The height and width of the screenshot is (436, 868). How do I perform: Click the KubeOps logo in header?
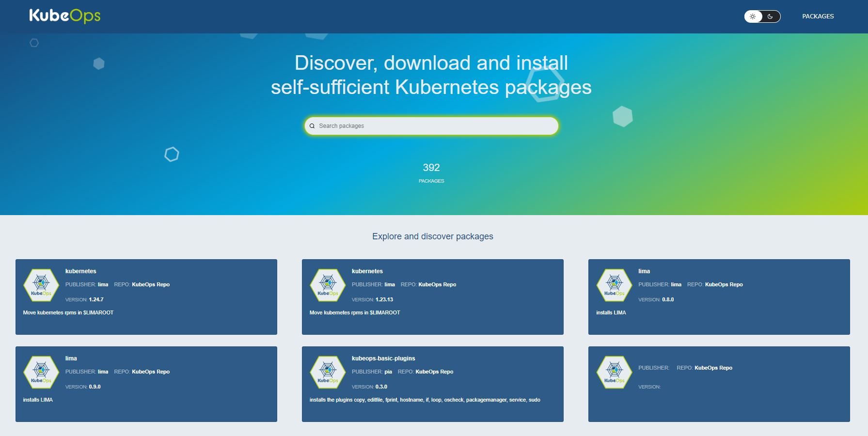[65, 16]
